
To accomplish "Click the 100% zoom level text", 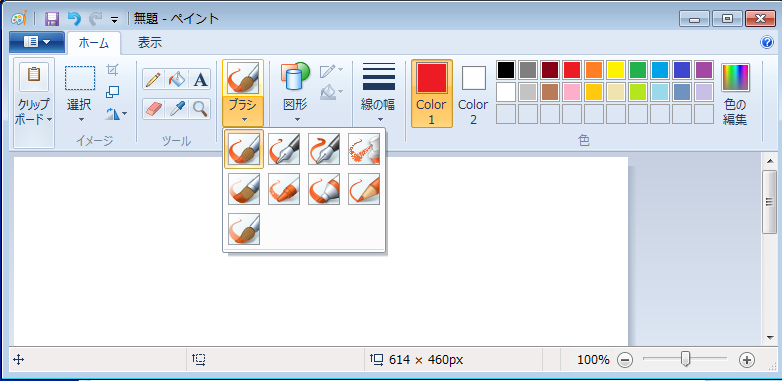I will coord(593,360).
